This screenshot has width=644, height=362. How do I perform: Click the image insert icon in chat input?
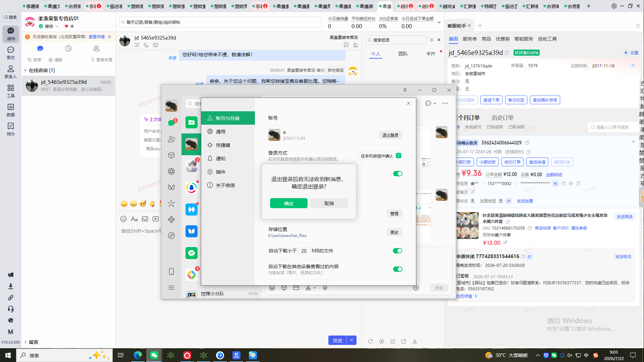pos(145,219)
